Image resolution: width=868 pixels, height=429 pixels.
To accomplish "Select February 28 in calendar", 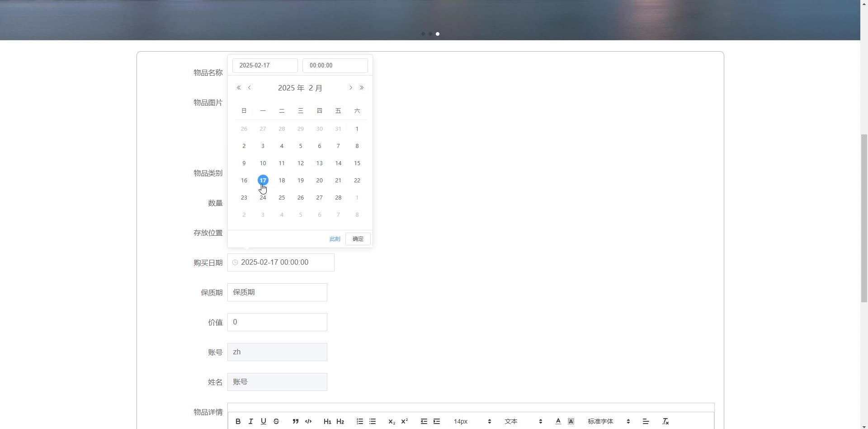I will [x=338, y=198].
